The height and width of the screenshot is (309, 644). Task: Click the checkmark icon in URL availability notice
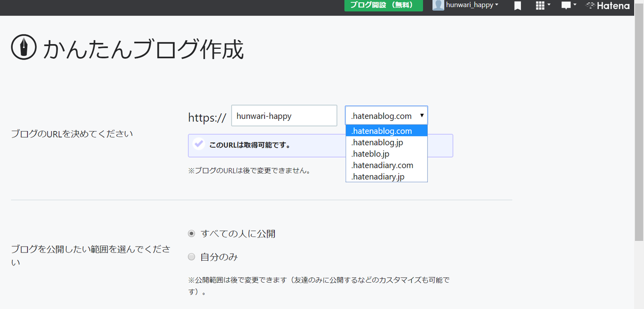point(199,144)
